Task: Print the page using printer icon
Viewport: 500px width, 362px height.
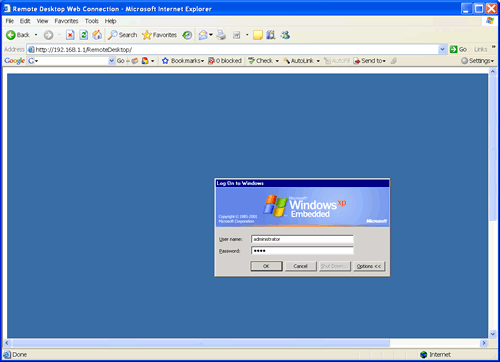Action: [221, 35]
